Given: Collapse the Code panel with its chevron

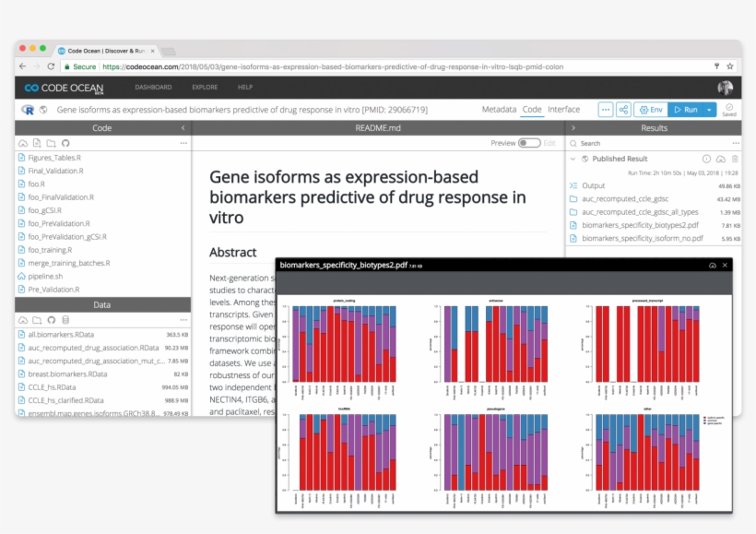Looking at the screenshot, I should point(184,127).
